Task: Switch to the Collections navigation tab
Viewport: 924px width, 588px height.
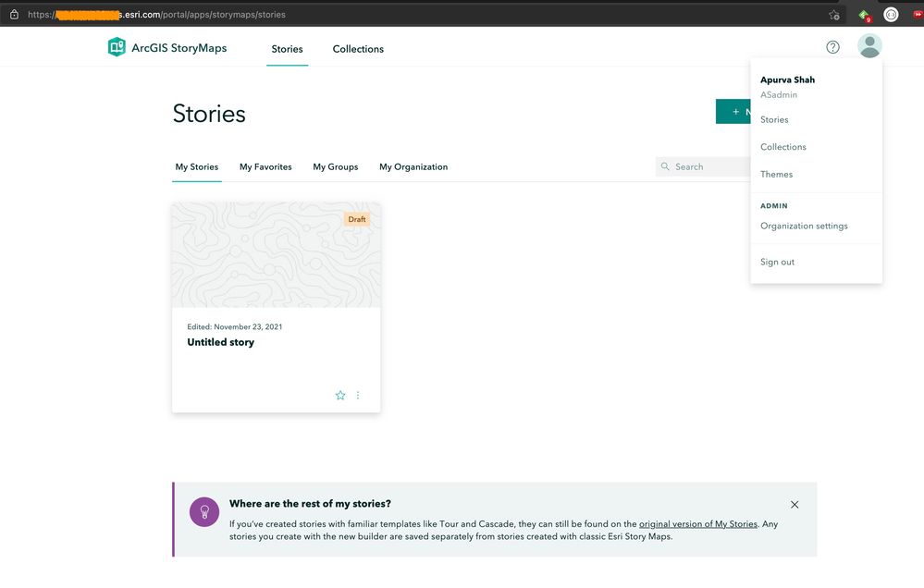Action: pyautogui.click(x=358, y=49)
